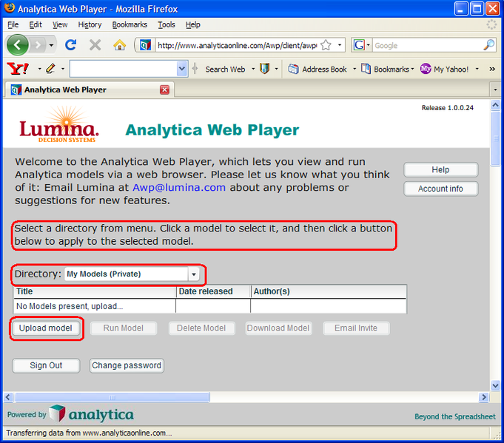
Task: Click the Email Invite button
Action: tap(356, 328)
